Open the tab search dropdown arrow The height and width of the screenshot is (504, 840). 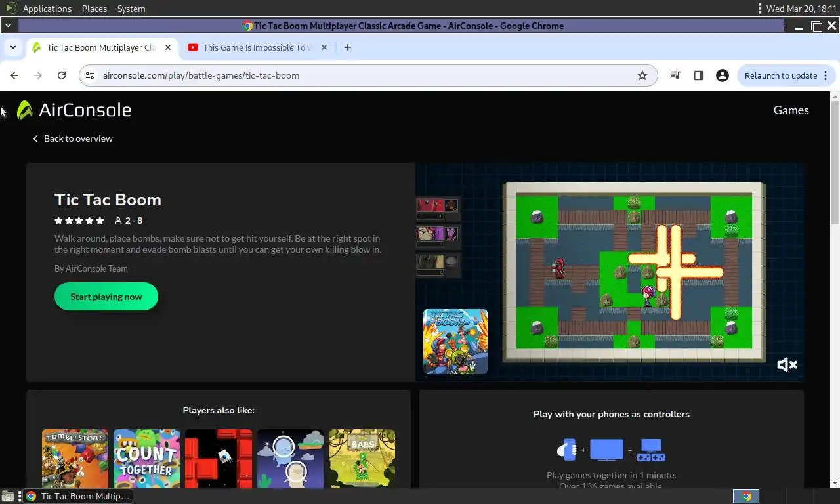[12, 47]
